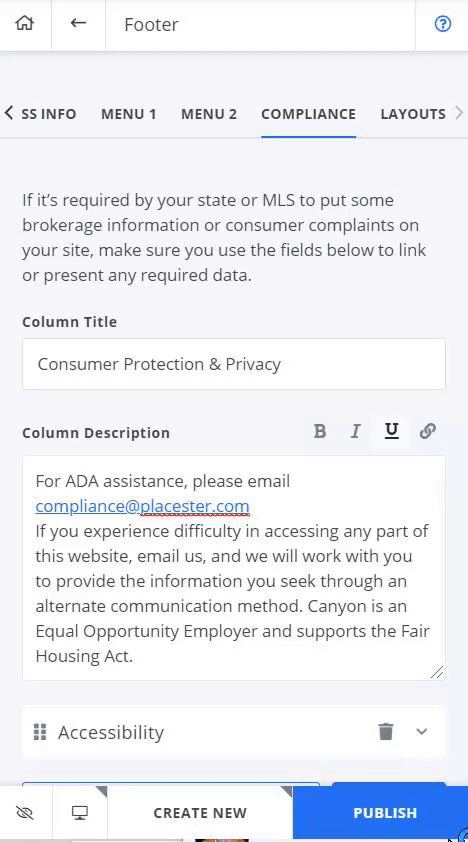Toggle preview visibility eye icon
This screenshot has width=468, height=842.
coord(25,813)
